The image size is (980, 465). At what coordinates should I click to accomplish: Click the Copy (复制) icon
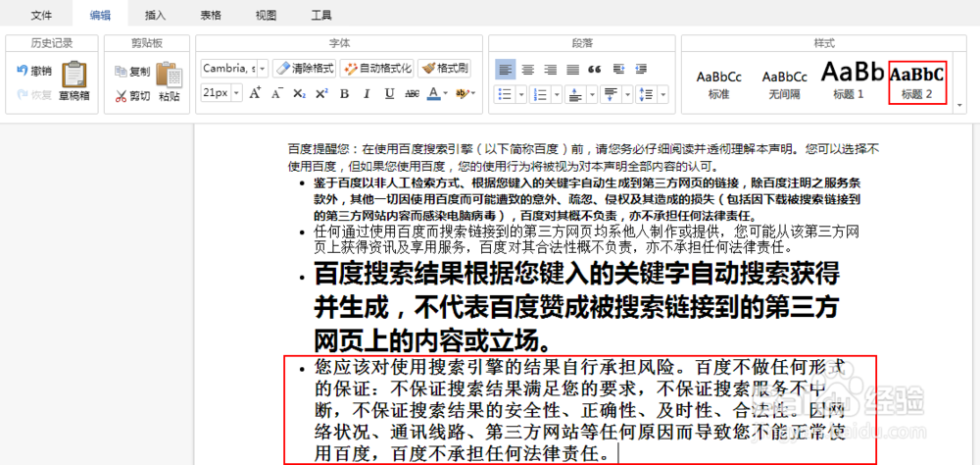point(121,72)
